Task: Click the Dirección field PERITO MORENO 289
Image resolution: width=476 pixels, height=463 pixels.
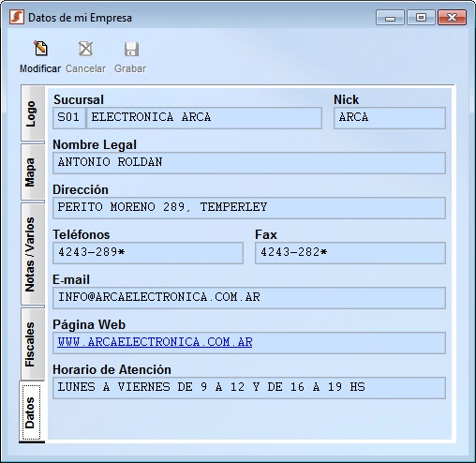Action: (249, 208)
